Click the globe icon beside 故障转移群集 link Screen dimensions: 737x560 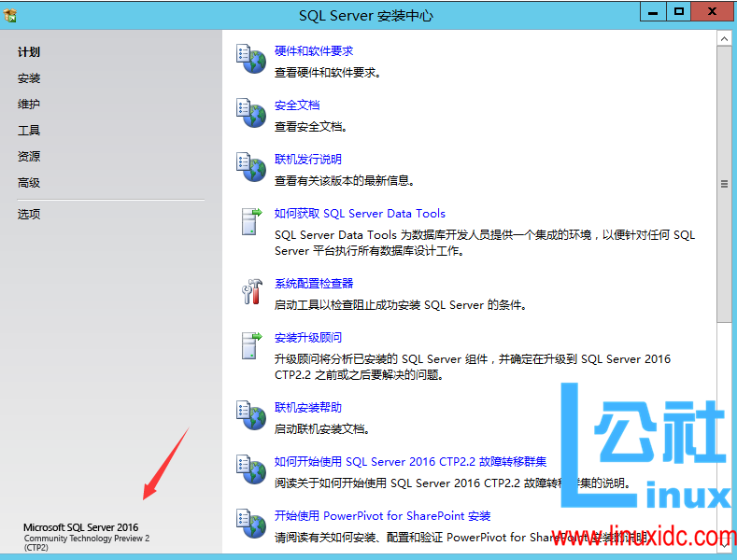pos(251,469)
